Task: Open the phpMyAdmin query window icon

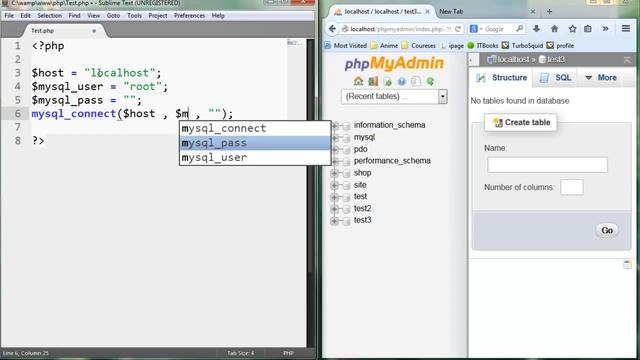Action: [x=387, y=81]
